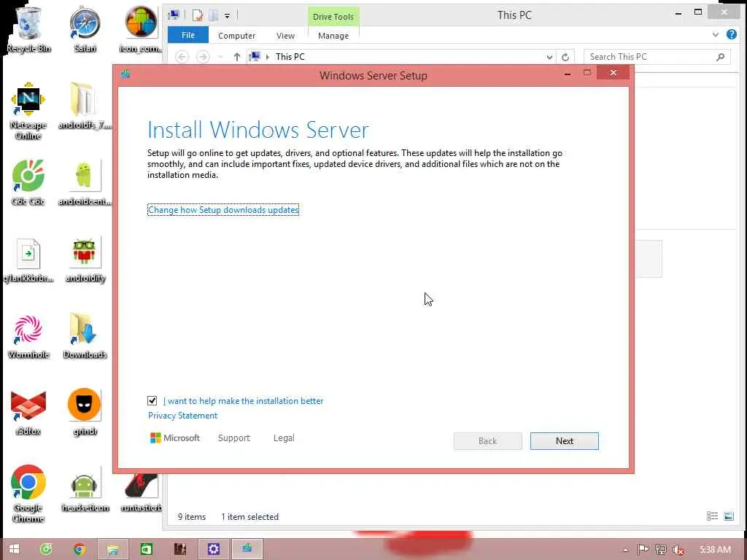Open the androidfs folder on desktop

tap(85, 106)
